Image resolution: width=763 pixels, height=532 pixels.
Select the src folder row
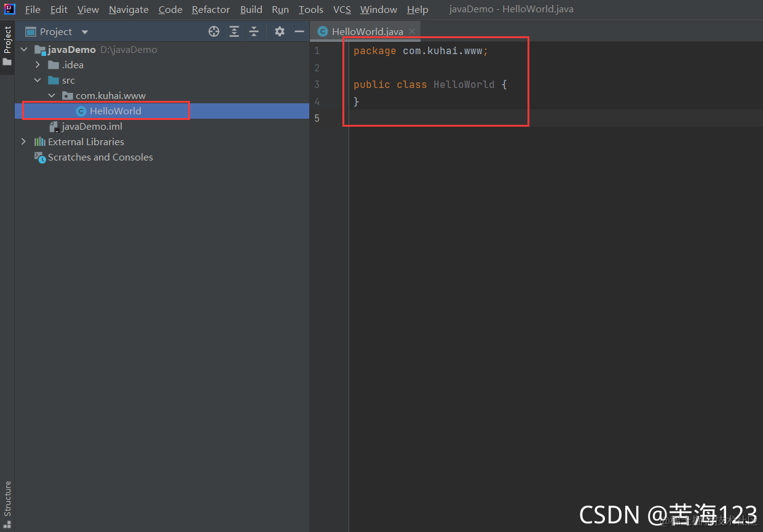[x=162, y=81]
